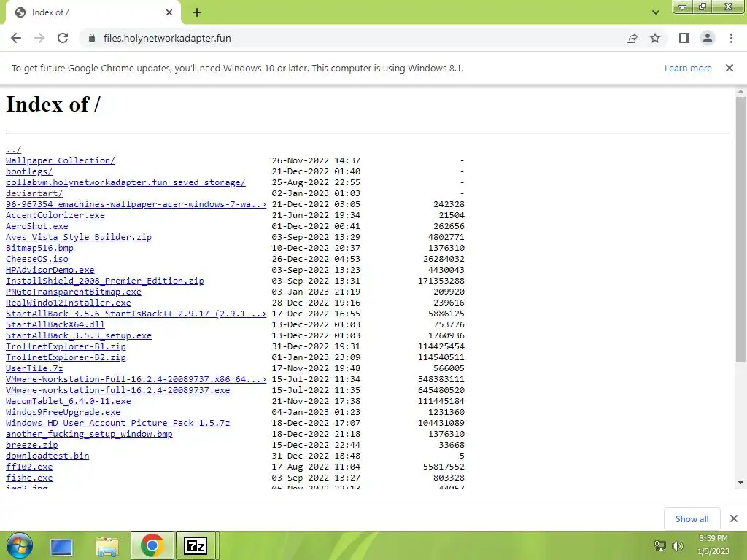The height and width of the screenshot is (560, 747).
Task: Share this page using the share icon
Action: click(x=632, y=38)
